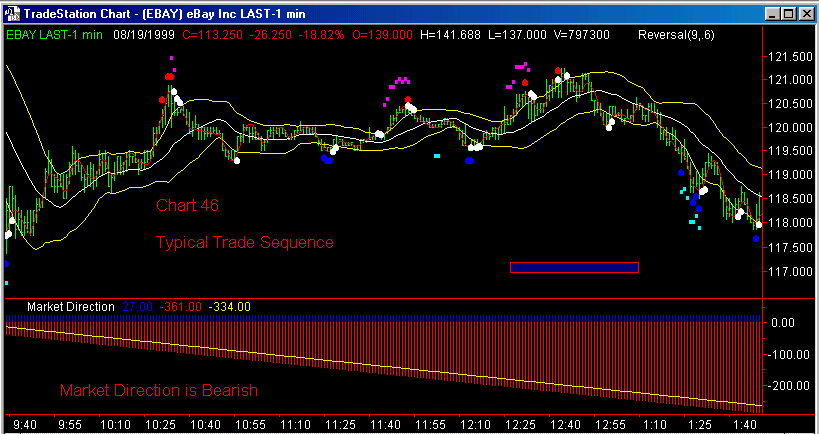Click the blue Market Direction value '27.00'
This screenshot has height=434, width=819.
coord(137,307)
